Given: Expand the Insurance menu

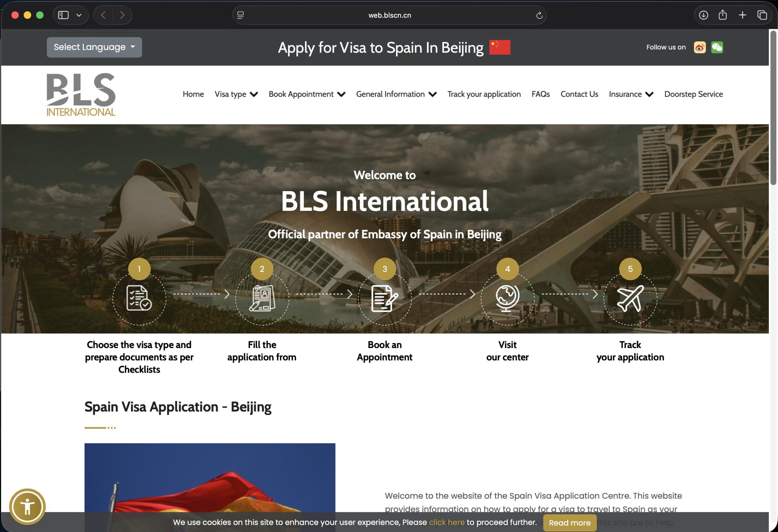Looking at the screenshot, I should 631,94.
